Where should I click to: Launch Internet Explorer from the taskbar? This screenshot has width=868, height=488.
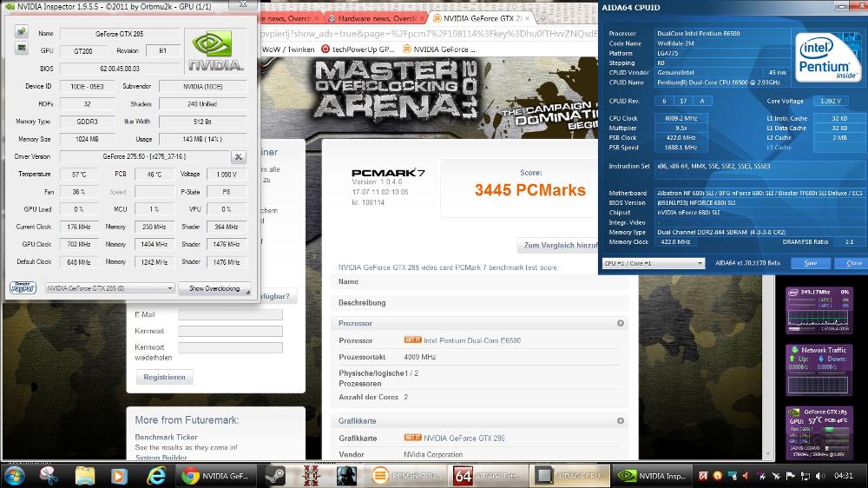[156, 476]
